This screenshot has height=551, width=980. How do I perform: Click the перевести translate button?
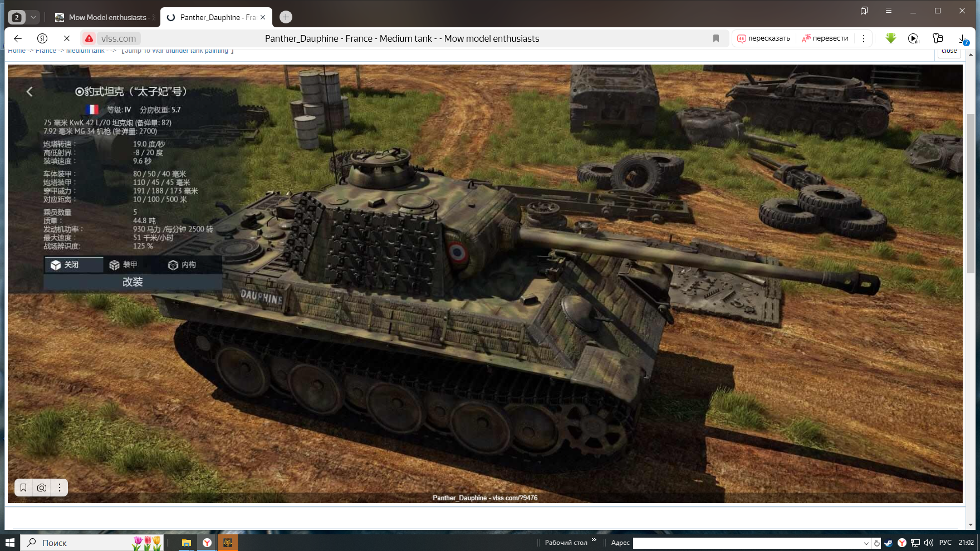(x=825, y=38)
